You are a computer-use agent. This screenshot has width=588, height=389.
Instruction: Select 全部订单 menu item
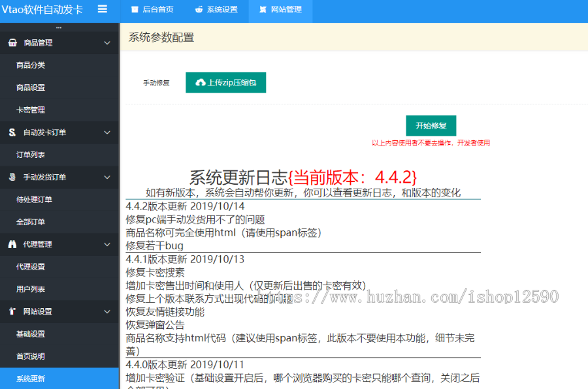click(x=59, y=222)
